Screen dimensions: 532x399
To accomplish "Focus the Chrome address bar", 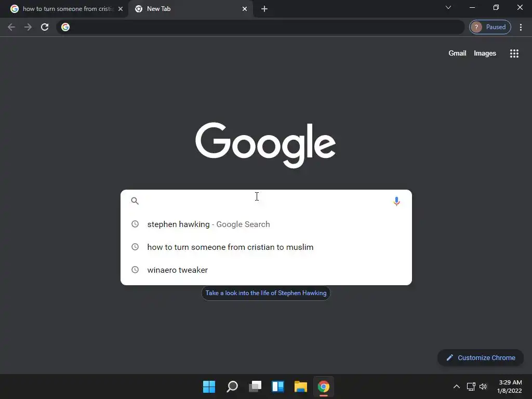I will point(260,27).
